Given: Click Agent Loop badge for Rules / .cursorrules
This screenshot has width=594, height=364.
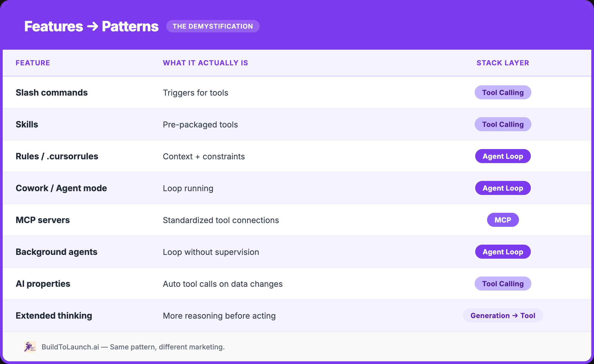Looking at the screenshot, I should pos(503,156).
